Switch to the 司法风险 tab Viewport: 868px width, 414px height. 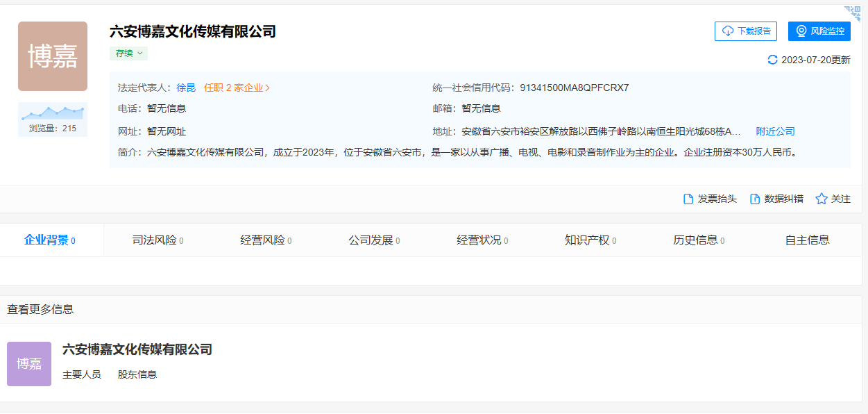pos(158,240)
